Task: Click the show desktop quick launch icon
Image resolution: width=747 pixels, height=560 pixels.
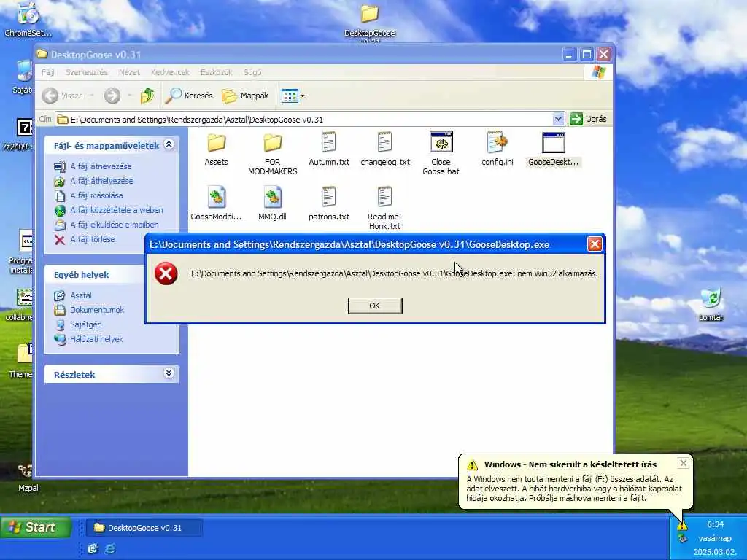Action: click(93, 548)
